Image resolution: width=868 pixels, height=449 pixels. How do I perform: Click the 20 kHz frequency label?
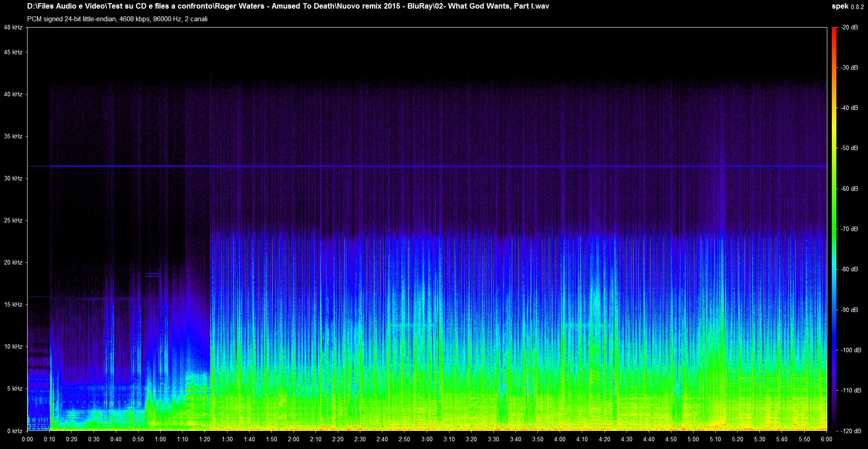(13, 263)
